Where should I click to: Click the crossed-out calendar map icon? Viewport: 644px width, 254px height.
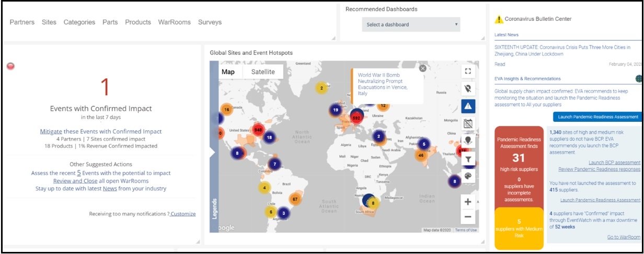tap(468, 123)
